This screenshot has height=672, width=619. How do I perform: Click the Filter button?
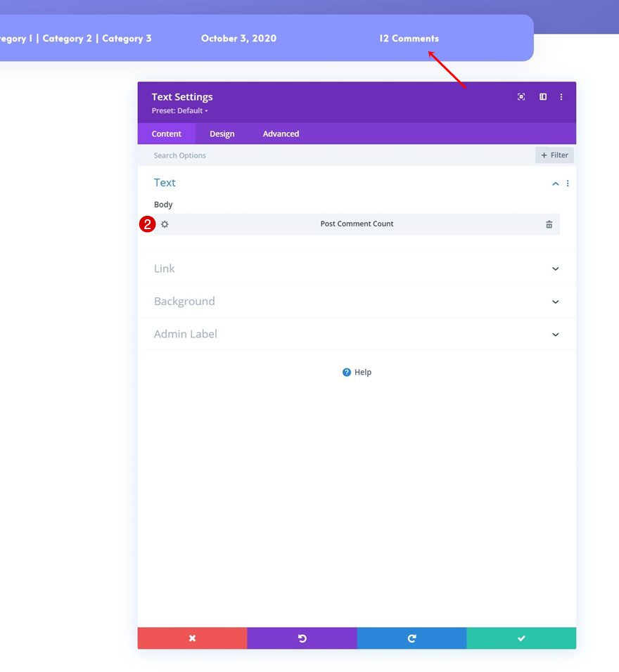[554, 155]
